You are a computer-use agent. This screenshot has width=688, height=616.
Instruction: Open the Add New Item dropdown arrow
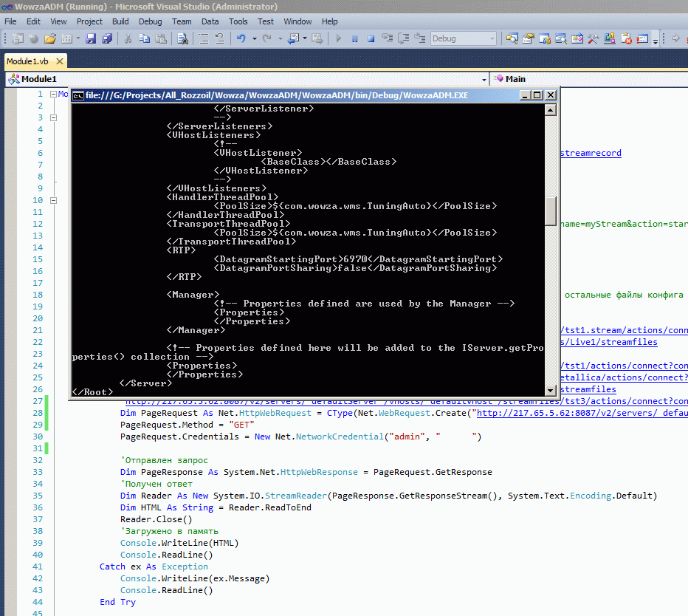click(x=78, y=38)
